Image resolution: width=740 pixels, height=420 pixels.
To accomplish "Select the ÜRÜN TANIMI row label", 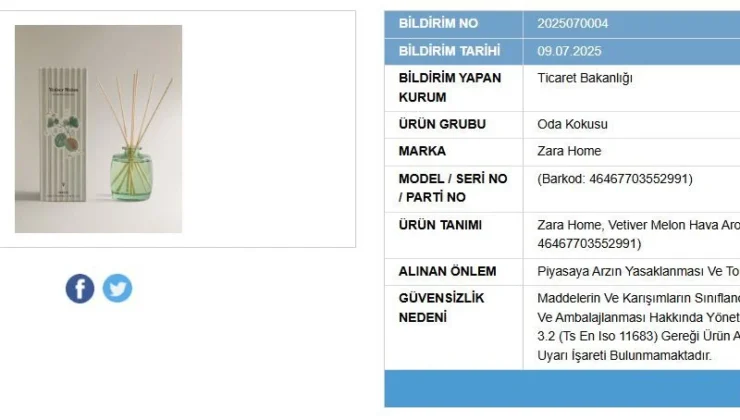I will [440, 225].
